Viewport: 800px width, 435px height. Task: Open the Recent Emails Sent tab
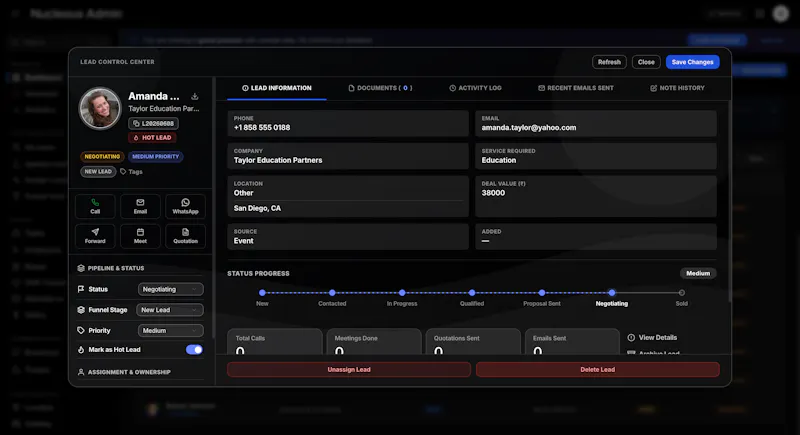click(x=576, y=88)
